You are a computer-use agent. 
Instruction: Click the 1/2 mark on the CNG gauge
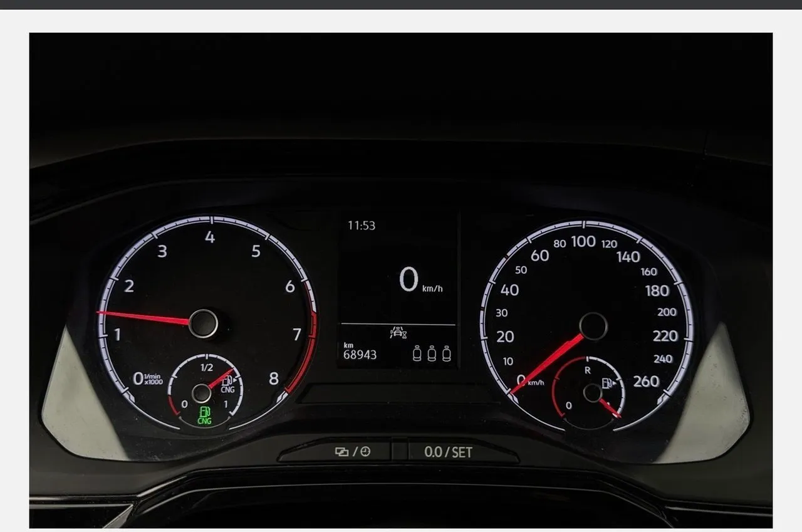pyautogui.click(x=206, y=368)
